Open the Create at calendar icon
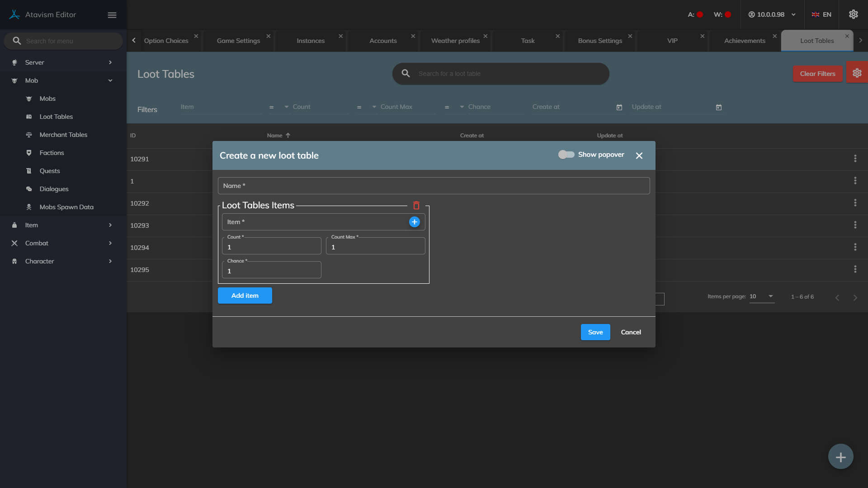 (x=619, y=108)
